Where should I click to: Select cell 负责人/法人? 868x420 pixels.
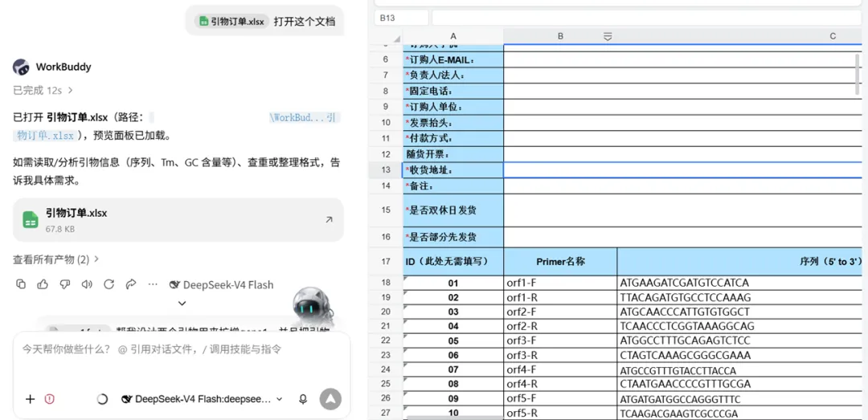coord(453,75)
